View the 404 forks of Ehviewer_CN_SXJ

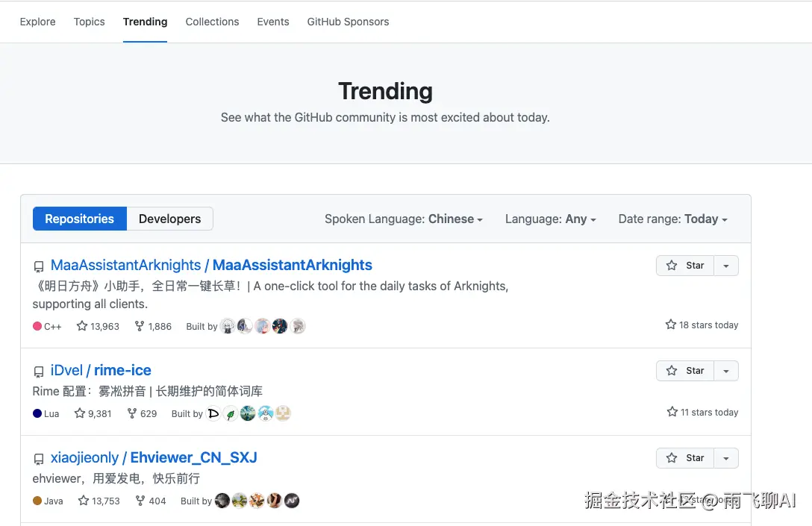(x=151, y=501)
